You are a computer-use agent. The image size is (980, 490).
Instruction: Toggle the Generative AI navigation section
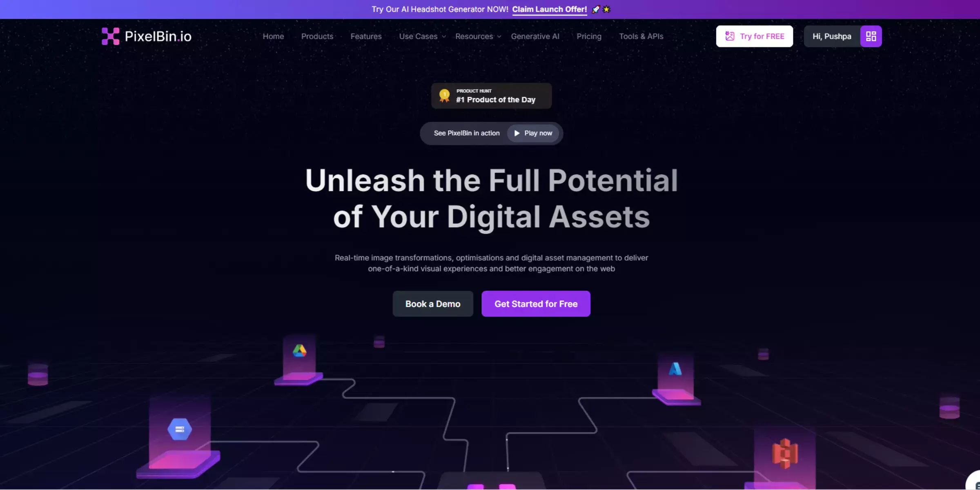coord(535,36)
